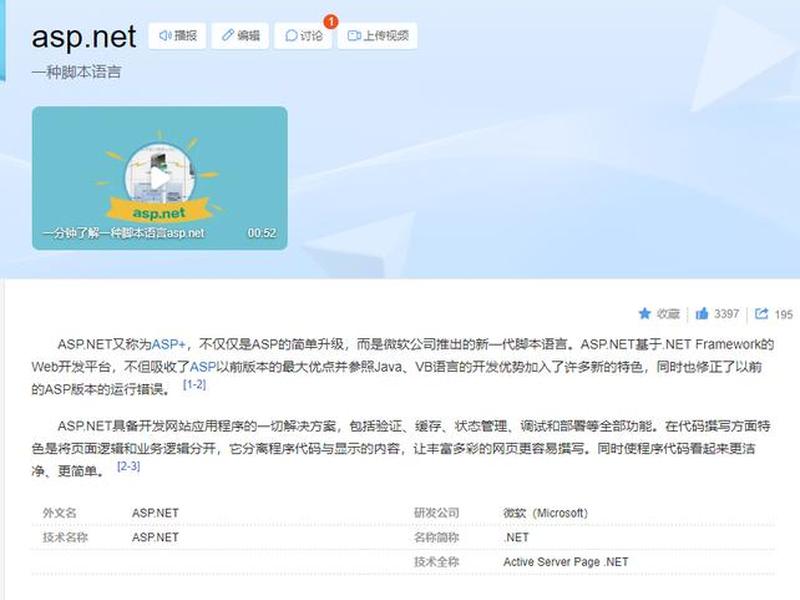800x600 pixels.
Task: Click the red notification badge on 讨论
Action: point(331,22)
